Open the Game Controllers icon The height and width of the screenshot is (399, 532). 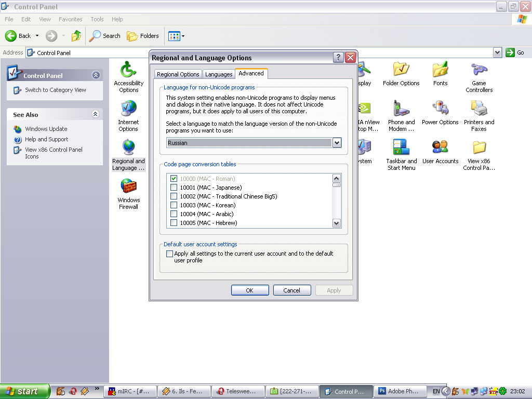point(478,70)
